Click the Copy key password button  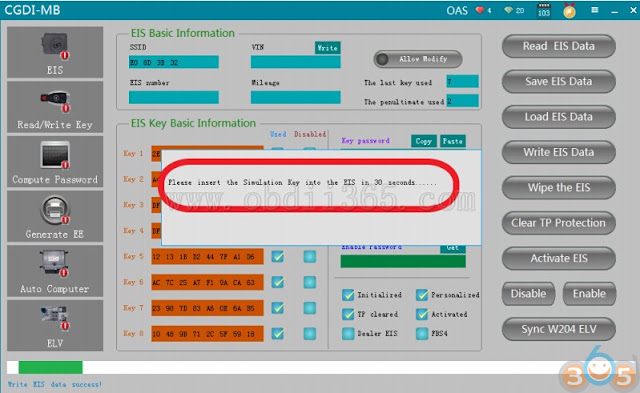tap(424, 141)
